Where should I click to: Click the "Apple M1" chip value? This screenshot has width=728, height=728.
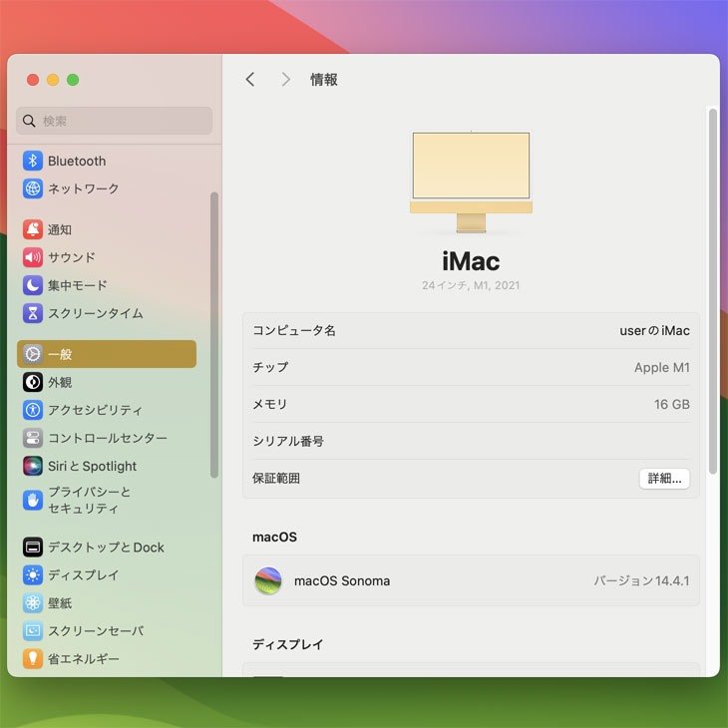661,367
